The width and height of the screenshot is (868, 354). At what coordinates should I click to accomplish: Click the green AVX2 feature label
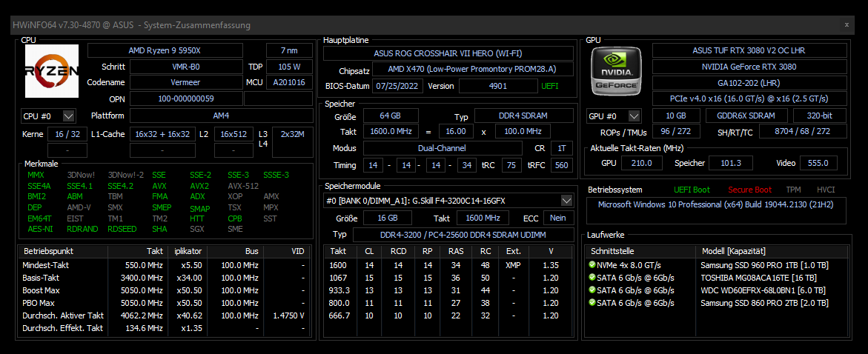(199, 187)
